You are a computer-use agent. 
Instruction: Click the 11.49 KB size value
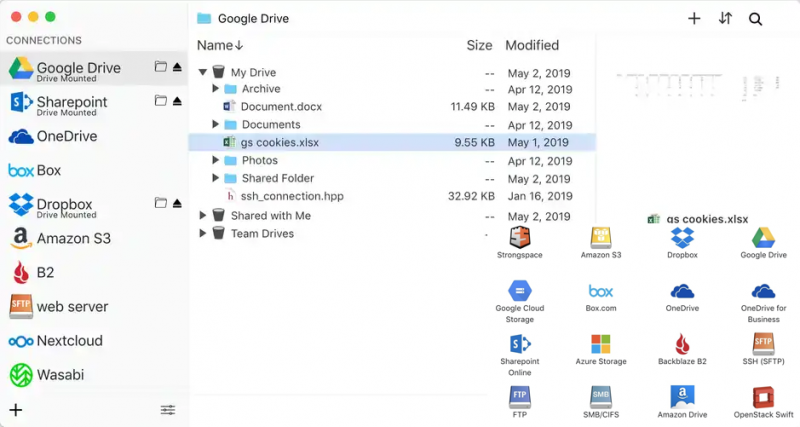point(472,107)
